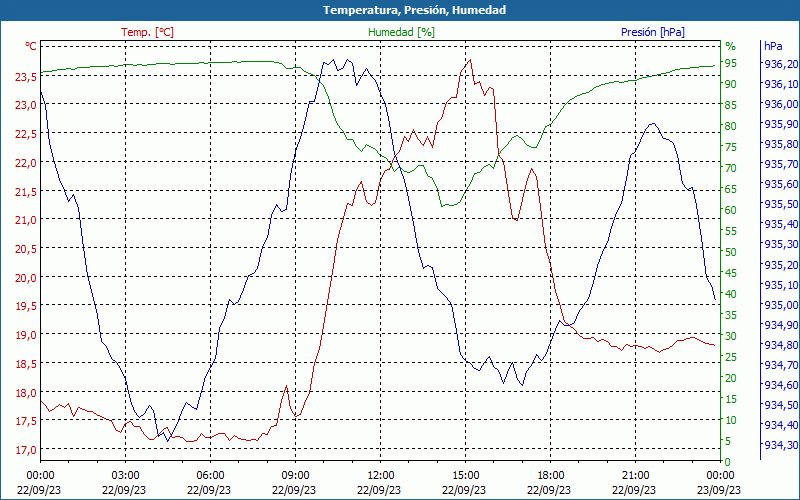Click the 50 humidity axis value
This screenshot has height=500, width=800.
(x=731, y=252)
